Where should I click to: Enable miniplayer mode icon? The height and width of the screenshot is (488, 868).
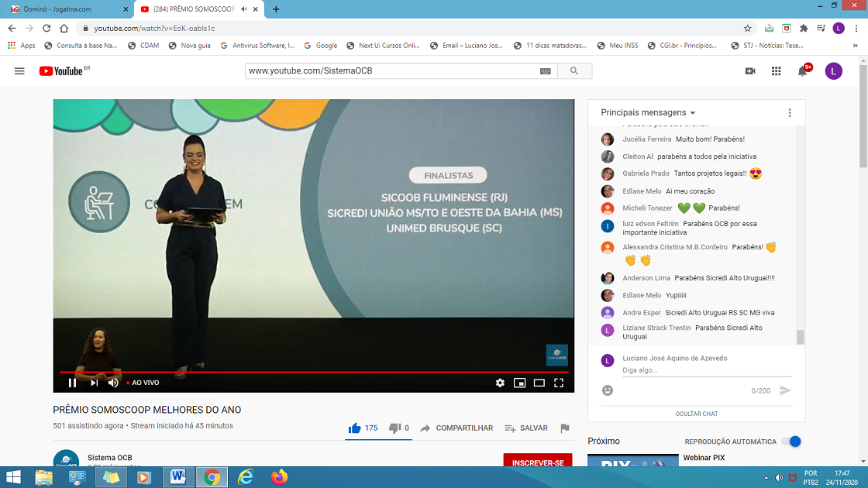[519, 383]
